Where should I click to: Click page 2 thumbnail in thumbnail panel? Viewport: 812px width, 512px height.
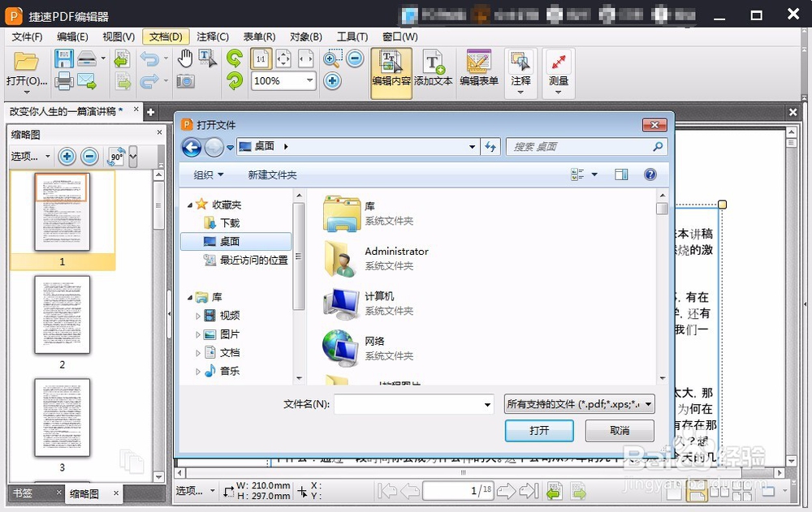(x=61, y=315)
